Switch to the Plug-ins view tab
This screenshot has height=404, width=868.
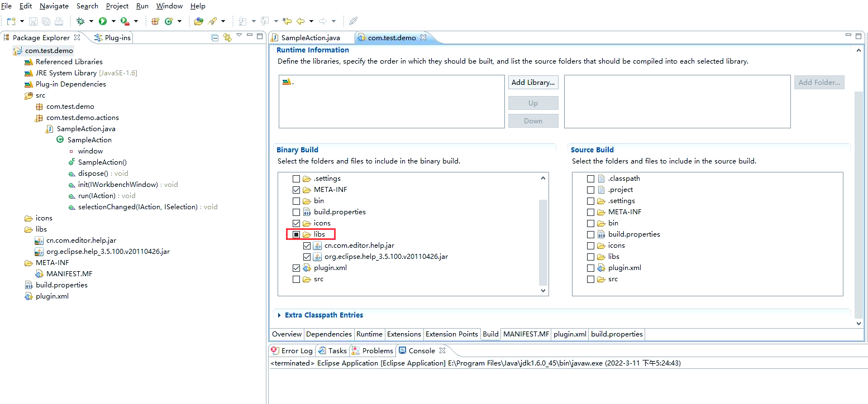112,37
